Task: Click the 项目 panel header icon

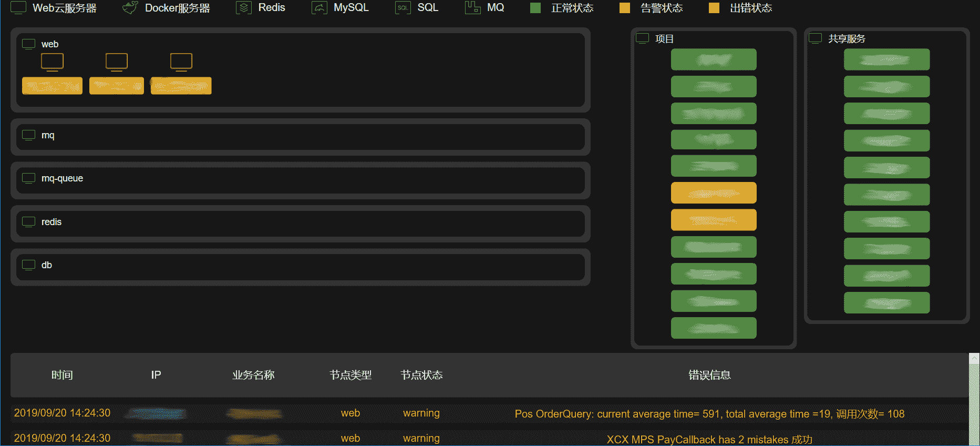Action: coord(643,38)
